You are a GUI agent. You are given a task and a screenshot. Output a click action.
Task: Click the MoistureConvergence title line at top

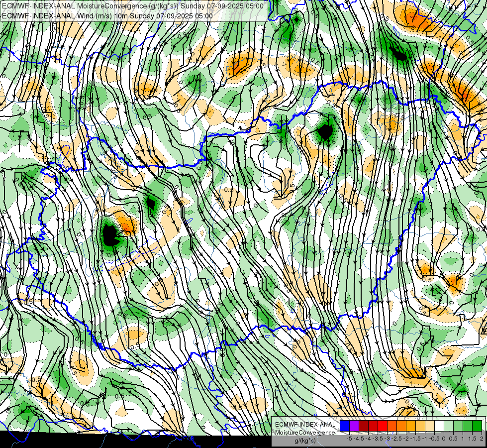133,5
